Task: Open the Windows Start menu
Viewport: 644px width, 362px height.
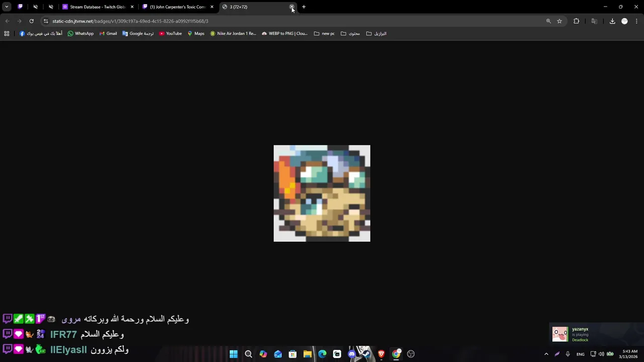Action: (x=233, y=354)
